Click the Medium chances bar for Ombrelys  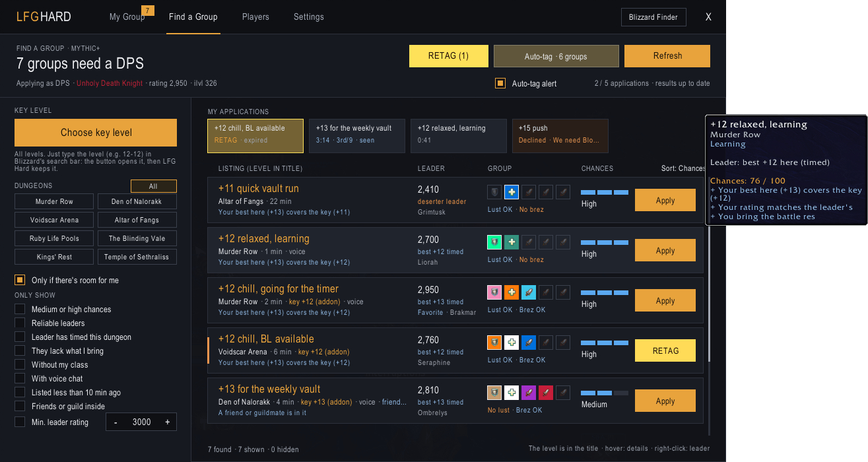[605, 393]
